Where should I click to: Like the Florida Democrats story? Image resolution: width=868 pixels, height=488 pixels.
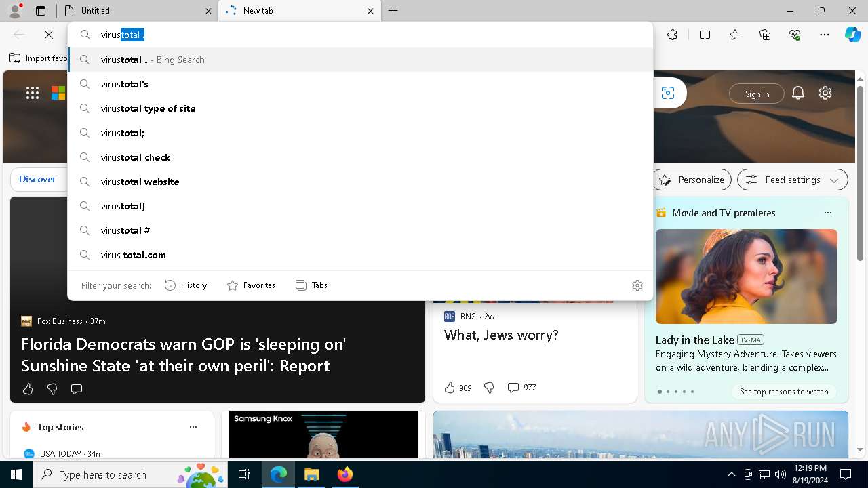tap(28, 389)
